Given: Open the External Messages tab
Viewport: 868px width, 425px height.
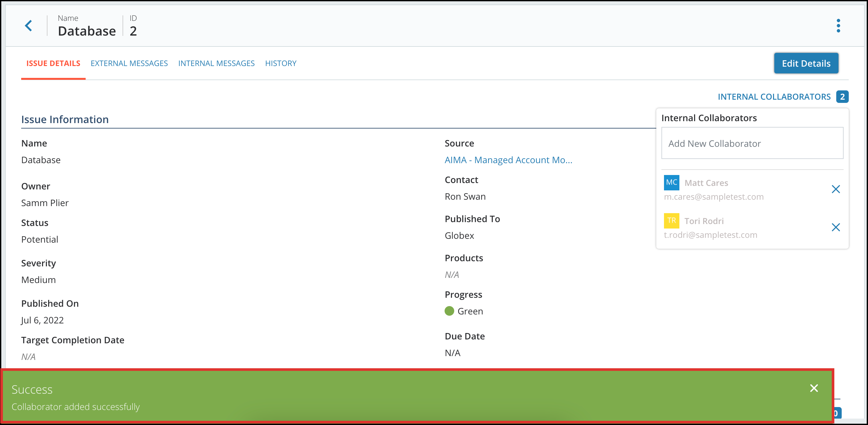Looking at the screenshot, I should (129, 63).
